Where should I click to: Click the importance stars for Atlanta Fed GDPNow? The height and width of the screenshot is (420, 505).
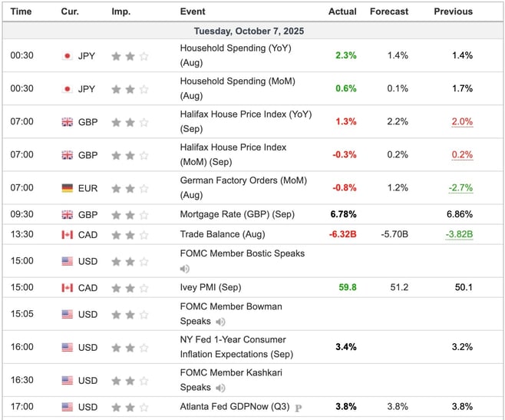(130, 407)
